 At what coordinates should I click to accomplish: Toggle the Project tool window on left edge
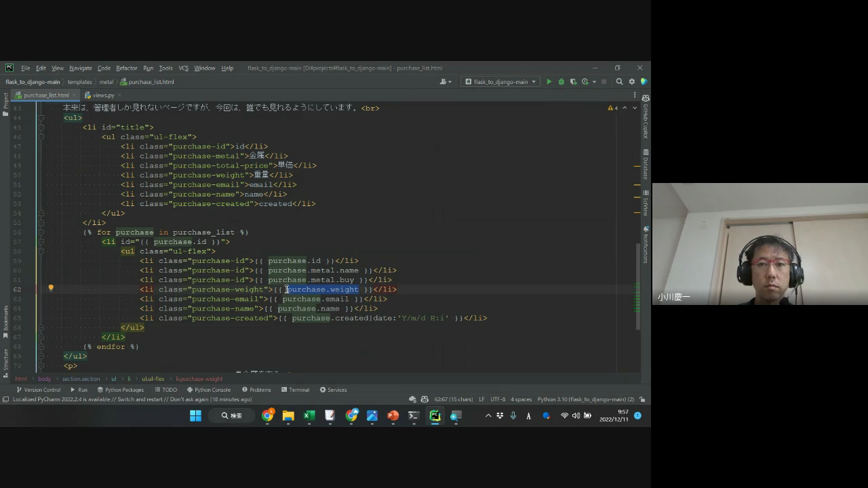click(5, 102)
